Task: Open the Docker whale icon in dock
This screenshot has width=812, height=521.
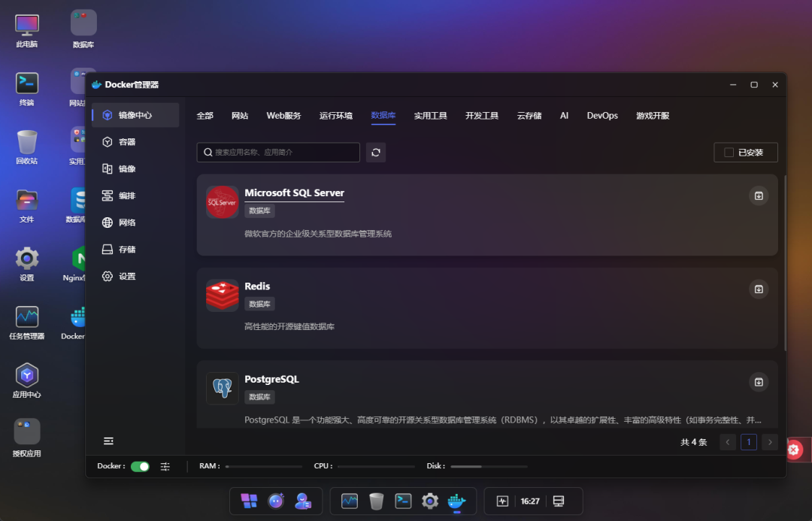Action: click(457, 501)
